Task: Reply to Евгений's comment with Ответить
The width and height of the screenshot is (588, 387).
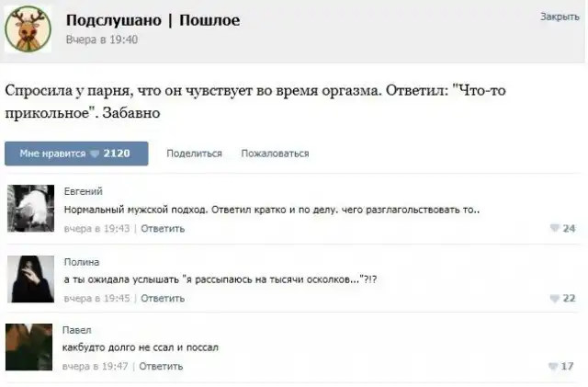Action: tap(163, 228)
